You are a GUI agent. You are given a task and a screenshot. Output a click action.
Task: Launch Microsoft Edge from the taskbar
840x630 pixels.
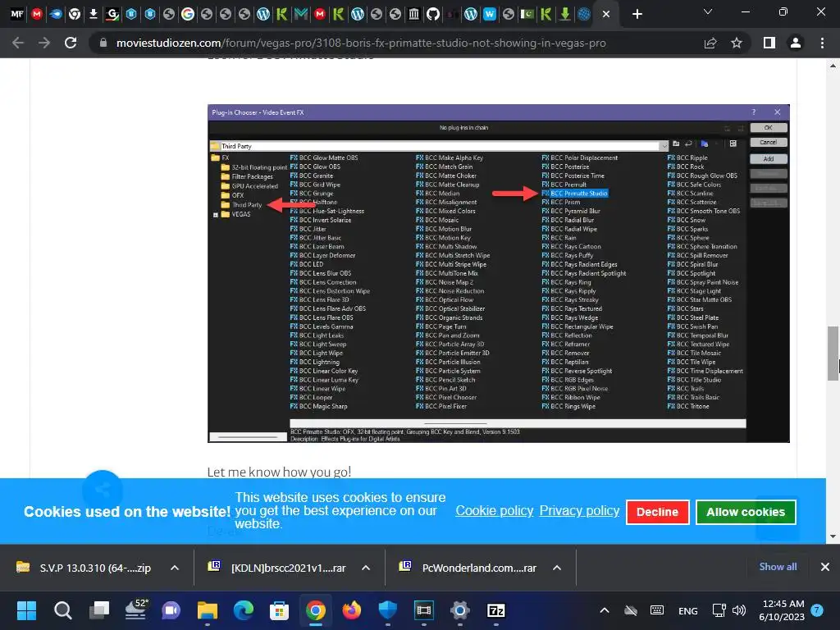point(244,610)
